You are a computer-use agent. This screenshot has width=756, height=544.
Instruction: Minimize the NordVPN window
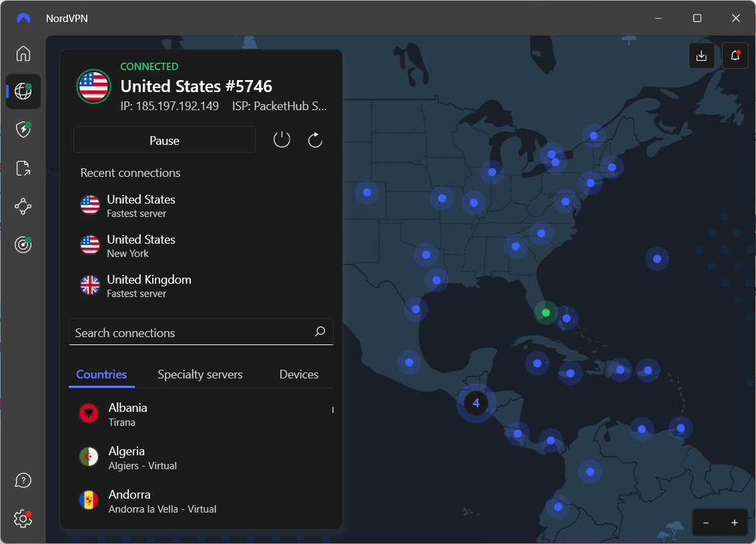[658, 18]
